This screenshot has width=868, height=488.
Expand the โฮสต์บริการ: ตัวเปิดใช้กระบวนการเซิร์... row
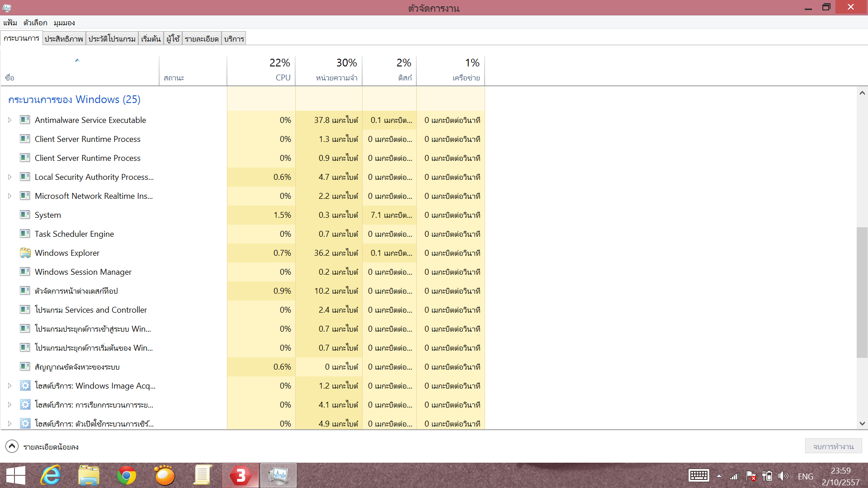(9, 423)
